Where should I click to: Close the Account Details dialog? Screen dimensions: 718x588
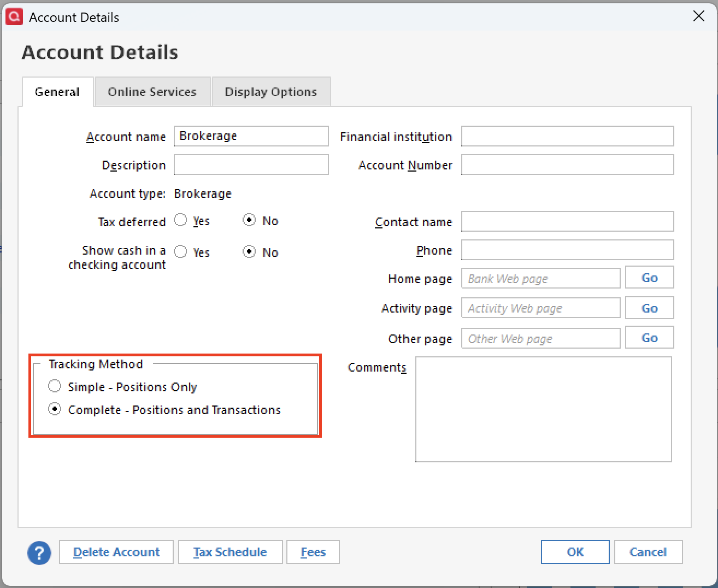click(x=698, y=16)
